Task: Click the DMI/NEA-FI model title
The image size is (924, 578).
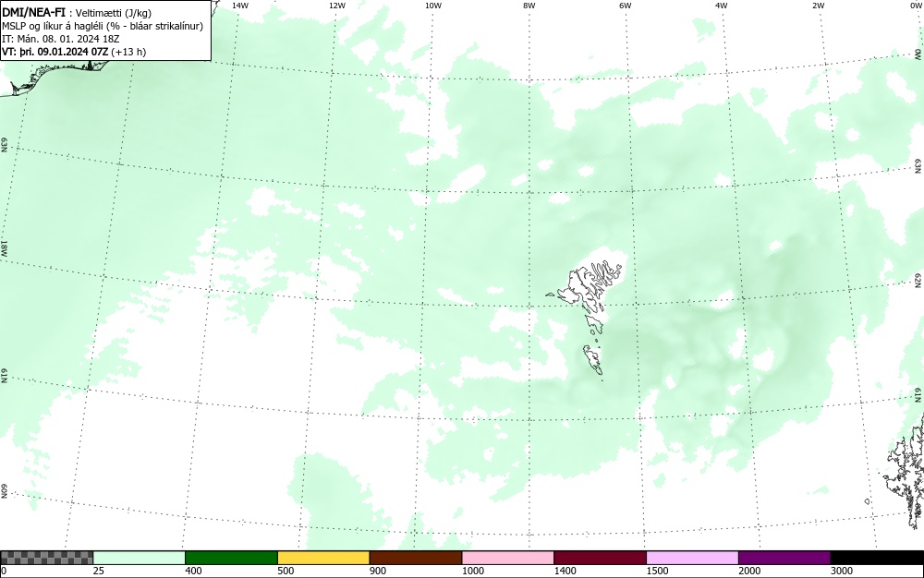Action: 33,13
